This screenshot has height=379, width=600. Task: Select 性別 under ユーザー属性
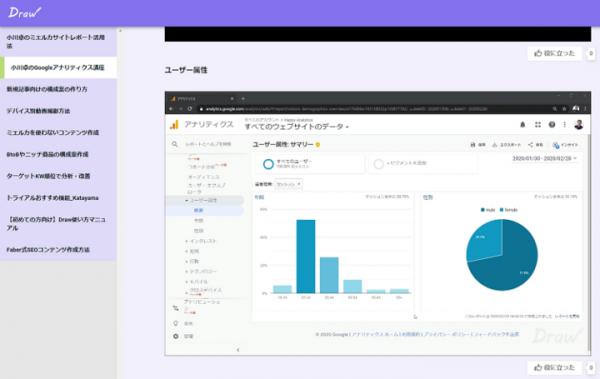click(199, 231)
